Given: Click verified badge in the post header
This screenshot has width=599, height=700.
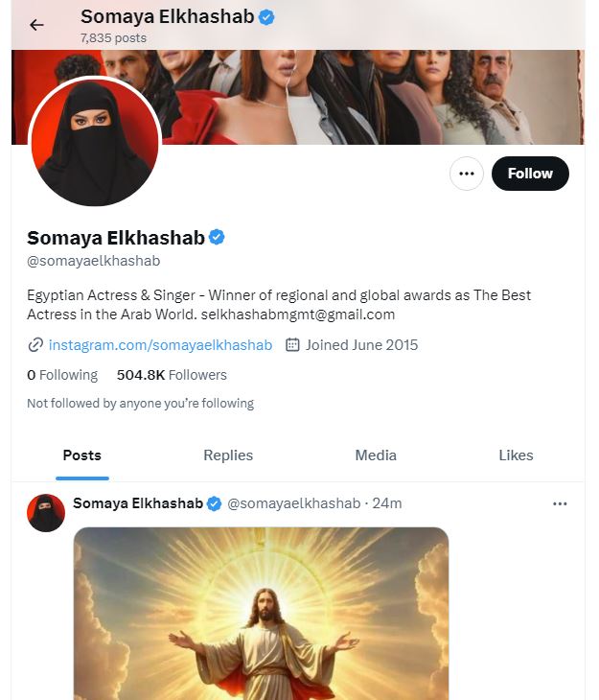Looking at the screenshot, I should [x=216, y=503].
